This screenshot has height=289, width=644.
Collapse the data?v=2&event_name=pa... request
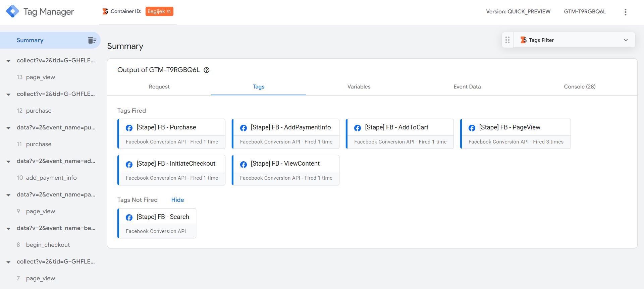(x=8, y=195)
